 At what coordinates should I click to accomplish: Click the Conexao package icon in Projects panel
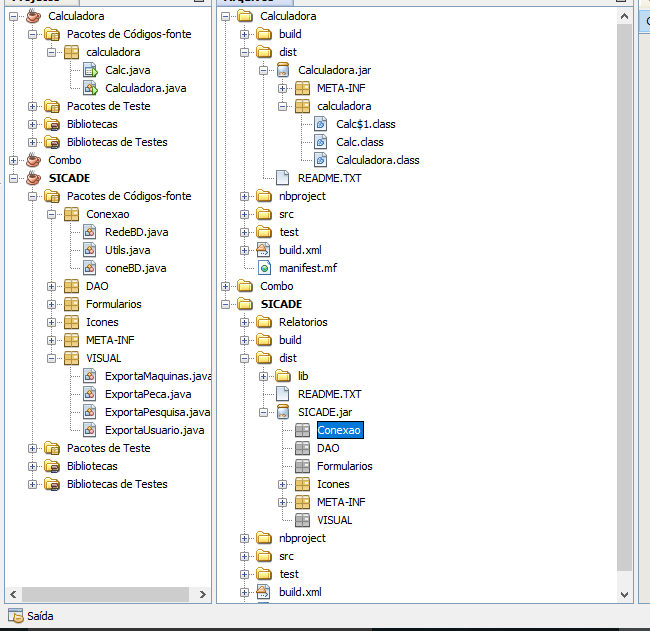[x=71, y=214]
